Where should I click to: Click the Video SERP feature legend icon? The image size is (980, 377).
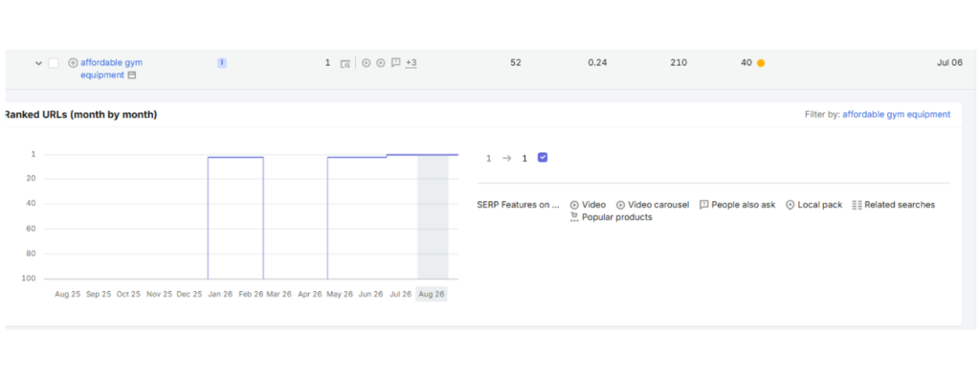574,205
